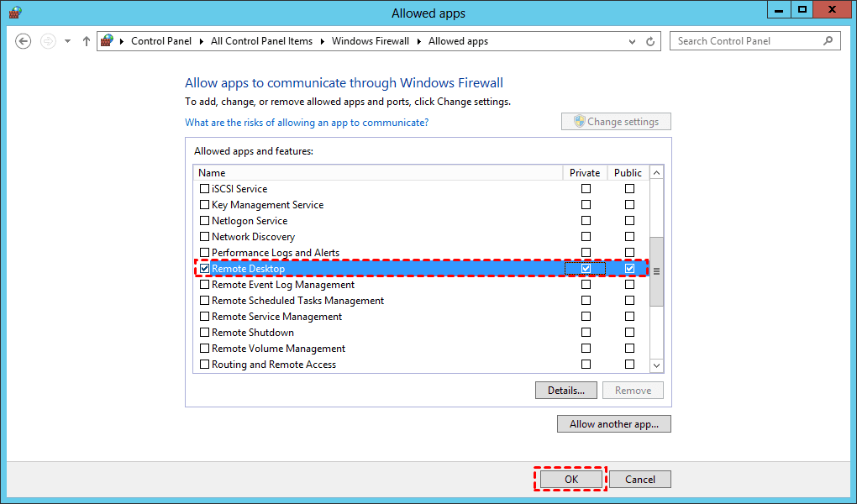Select All Control Panel Items breadcrumb
857x504 pixels.
(262, 41)
